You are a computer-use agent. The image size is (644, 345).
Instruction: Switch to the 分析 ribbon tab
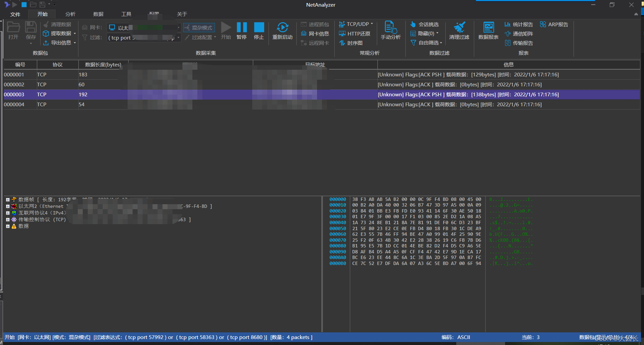(x=70, y=14)
